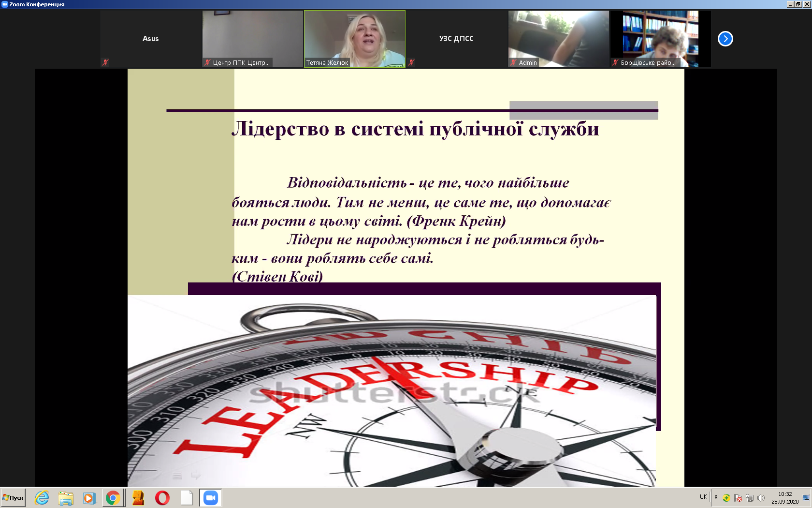Viewport: 812px width, 508px height.
Task: Restore the Zoom Конференция window size
Action: (798, 4)
